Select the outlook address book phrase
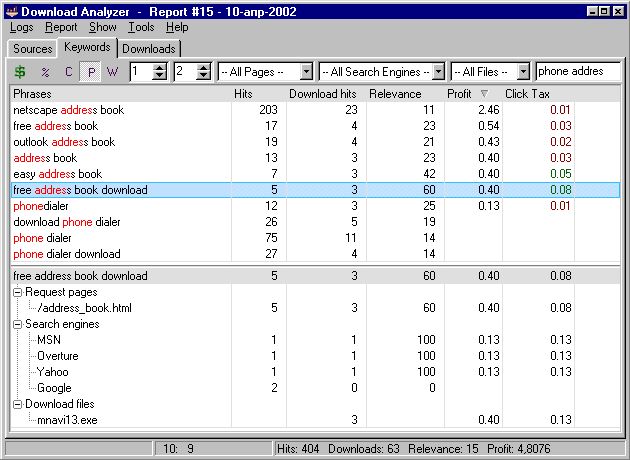 point(64,142)
